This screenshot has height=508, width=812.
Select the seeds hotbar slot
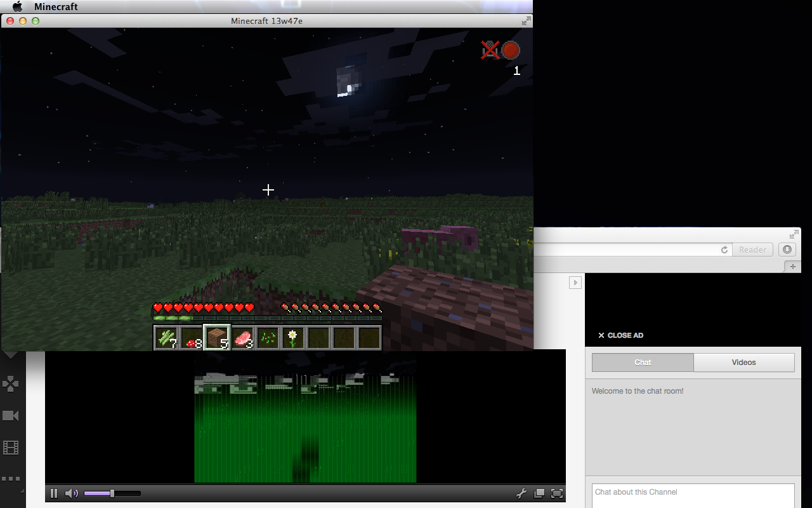point(268,338)
